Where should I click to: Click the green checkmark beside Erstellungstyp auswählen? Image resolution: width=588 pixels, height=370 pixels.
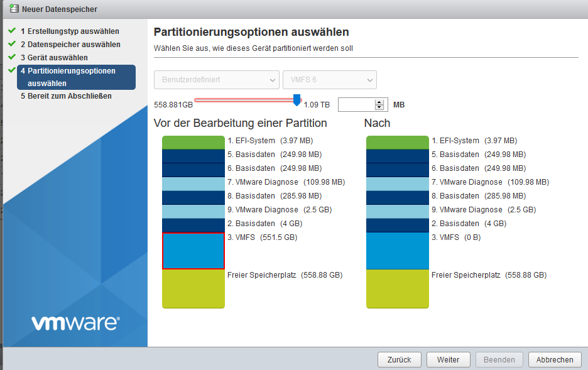tap(11, 31)
